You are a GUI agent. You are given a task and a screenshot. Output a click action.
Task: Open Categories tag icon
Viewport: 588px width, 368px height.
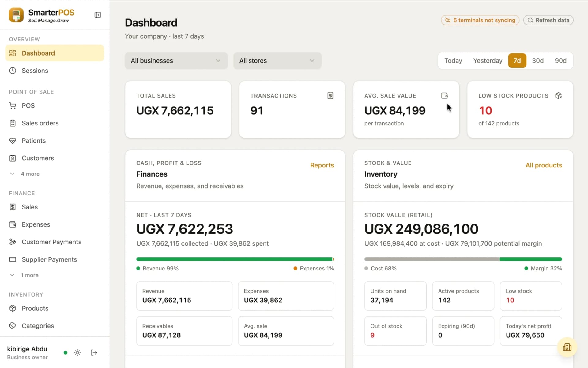click(x=13, y=326)
